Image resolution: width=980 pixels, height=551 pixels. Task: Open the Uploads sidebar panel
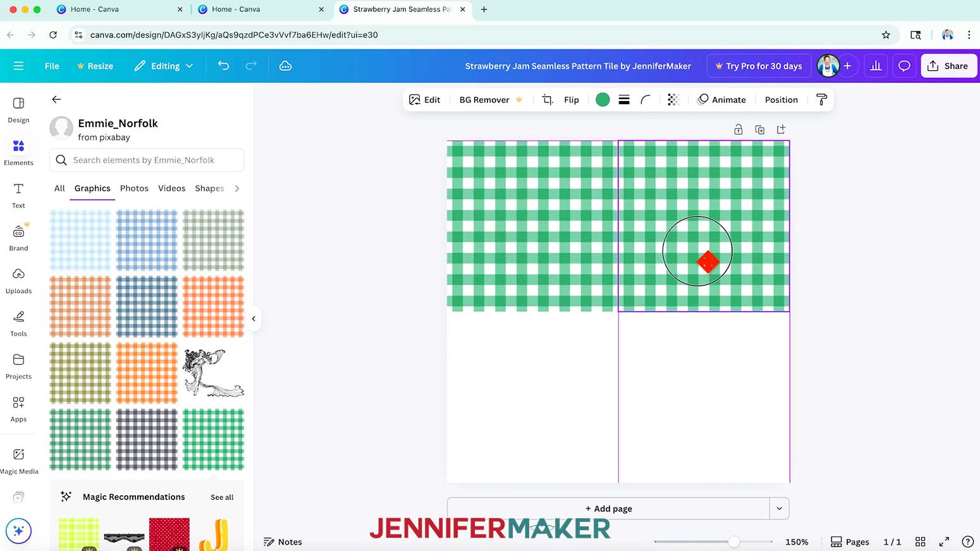18,281
